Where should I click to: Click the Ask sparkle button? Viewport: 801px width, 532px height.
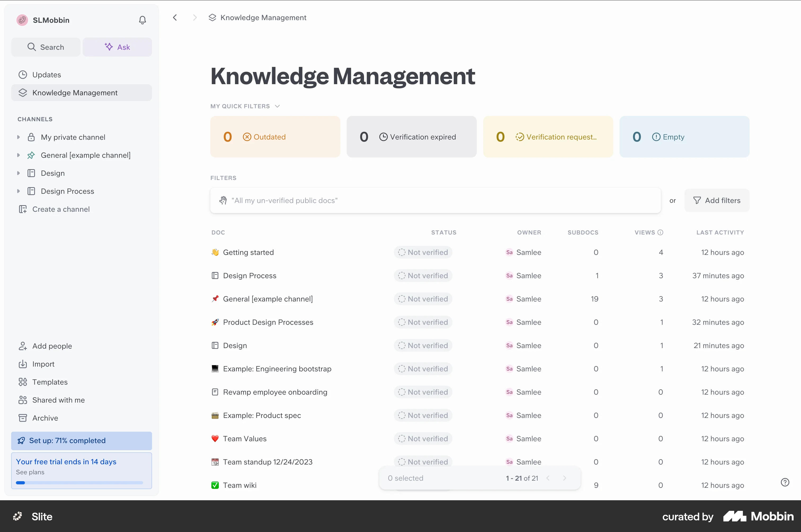[117, 47]
